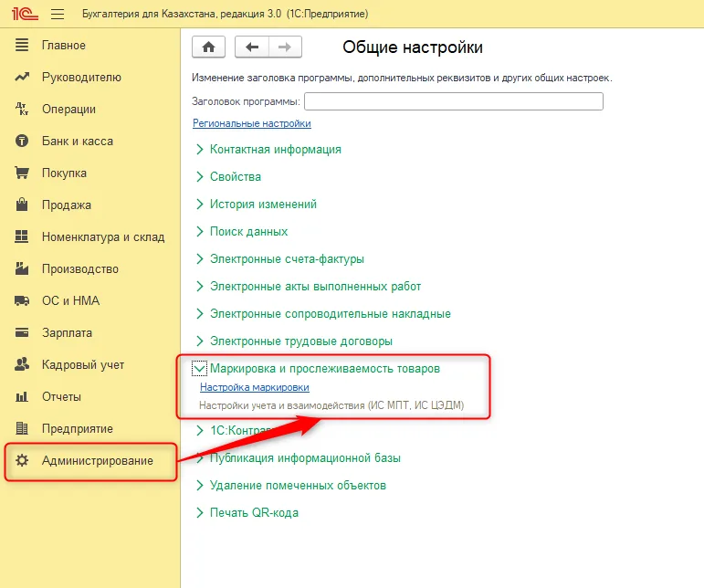Click the Отчеты bar chart icon
The image size is (704, 588).
pyautogui.click(x=22, y=396)
